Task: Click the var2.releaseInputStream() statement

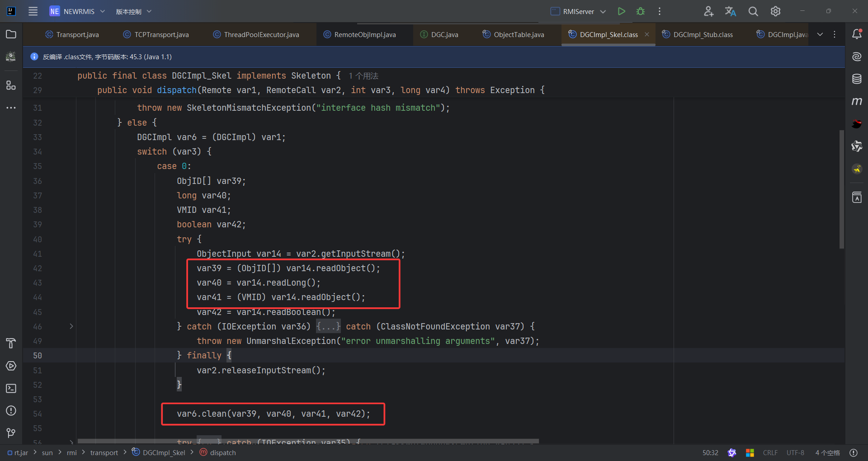Action: tap(261, 370)
